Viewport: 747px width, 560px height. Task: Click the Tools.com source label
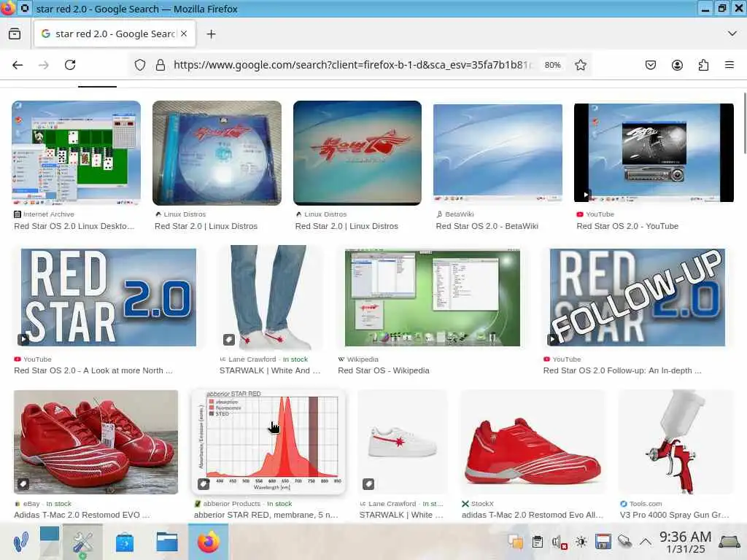coord(646,503)
